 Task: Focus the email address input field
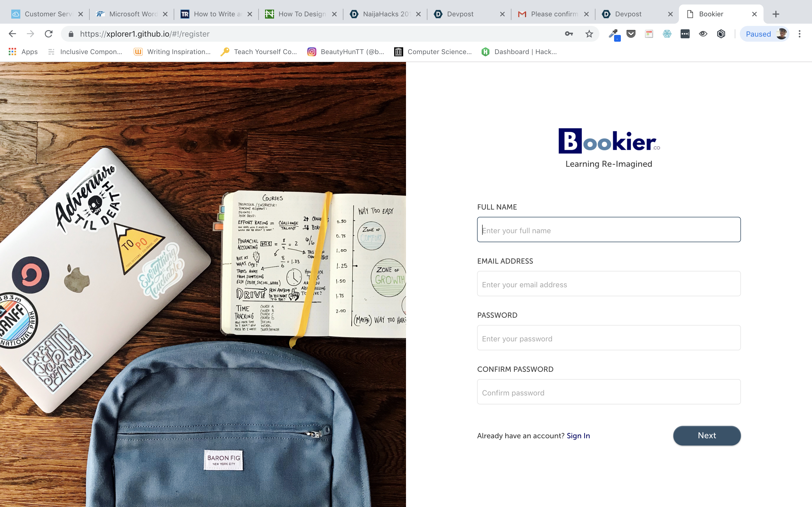pyautogui.click(x=609, y=284)
